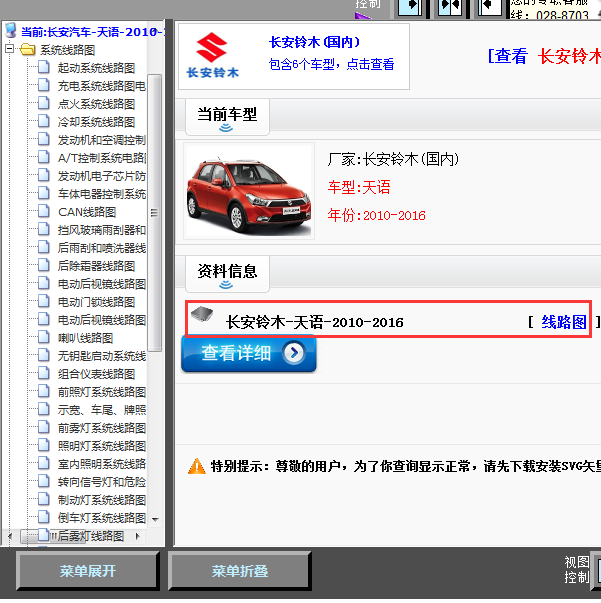Click 年份:2010-2016 text
The image size is (601, 603).
click(x=376, y=215)
